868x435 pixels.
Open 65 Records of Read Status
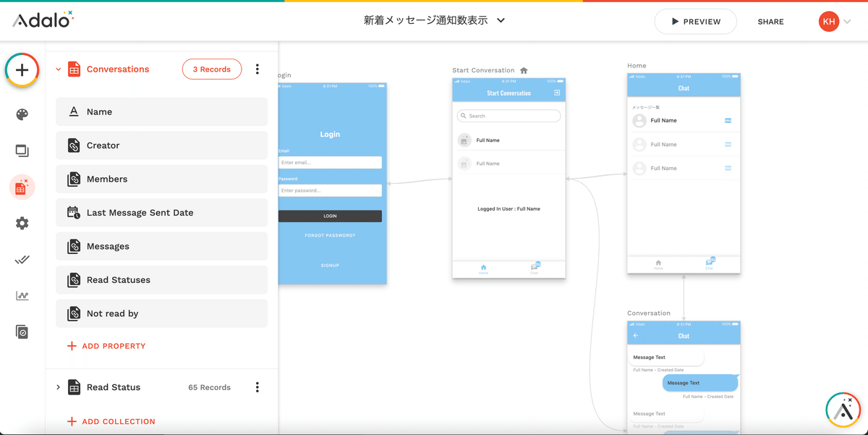point(209,387)
